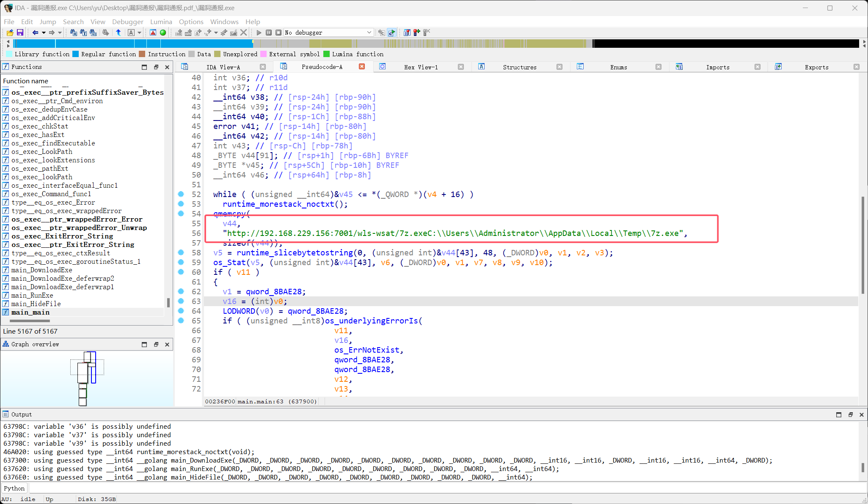
Task: Click the blue up-arrow toolbar icon
Action: click(x=118, y=33)
